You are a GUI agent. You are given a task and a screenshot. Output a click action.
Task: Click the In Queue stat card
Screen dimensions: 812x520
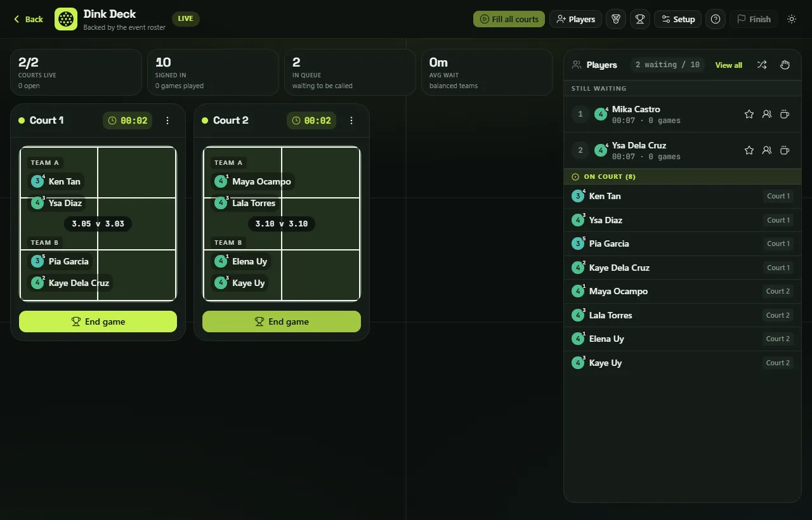350,72
